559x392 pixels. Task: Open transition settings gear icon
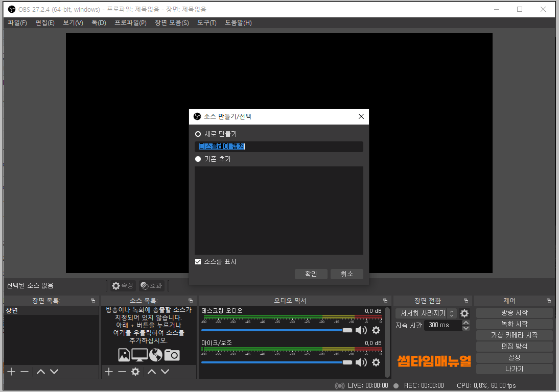click(x=464, y=313)
